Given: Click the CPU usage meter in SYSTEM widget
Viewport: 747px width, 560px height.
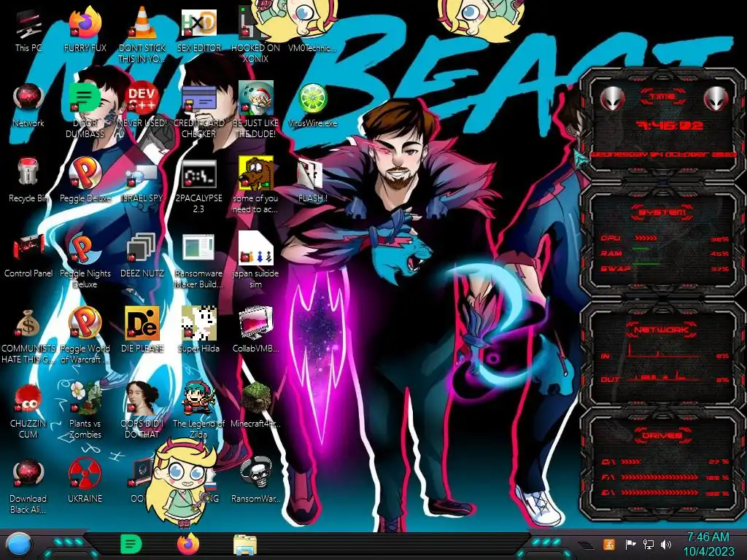Looking at the screenshot, I should point(664,238).
